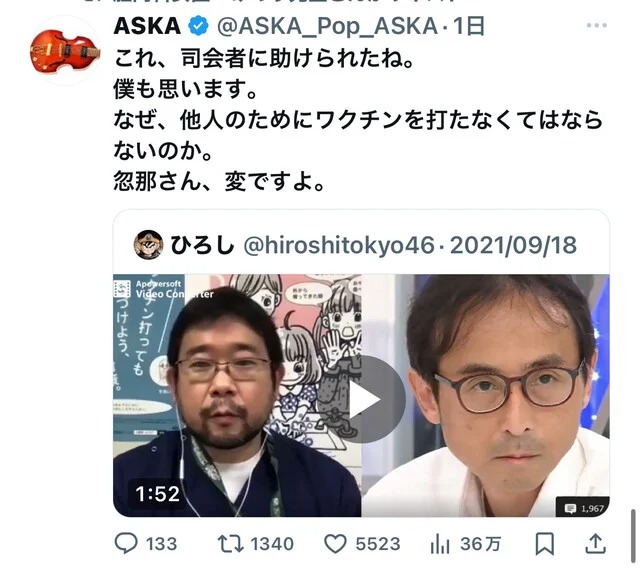This screenshot has width=640, height=572.
Task: Open ASKA's guitar profile avatar
Action: pyautogui.click(x=65, y=50)
